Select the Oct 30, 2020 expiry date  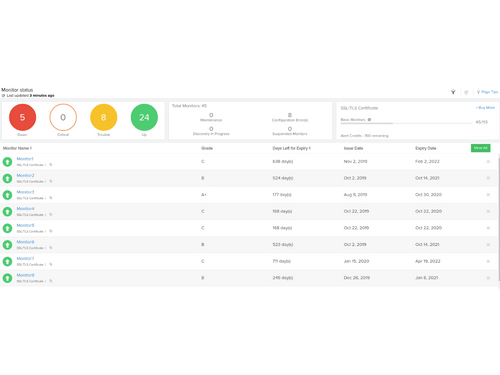[428, 195]
